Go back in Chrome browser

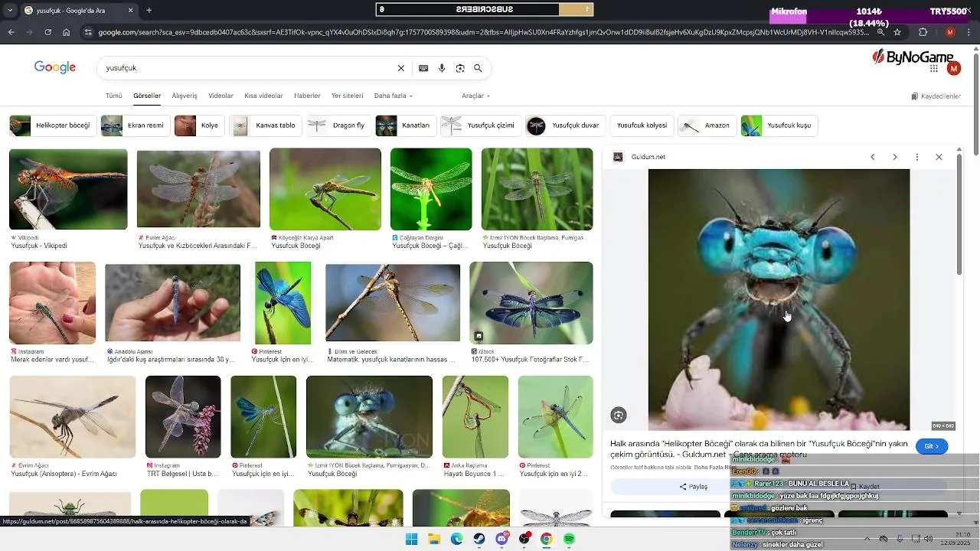[x=11, y=32]
